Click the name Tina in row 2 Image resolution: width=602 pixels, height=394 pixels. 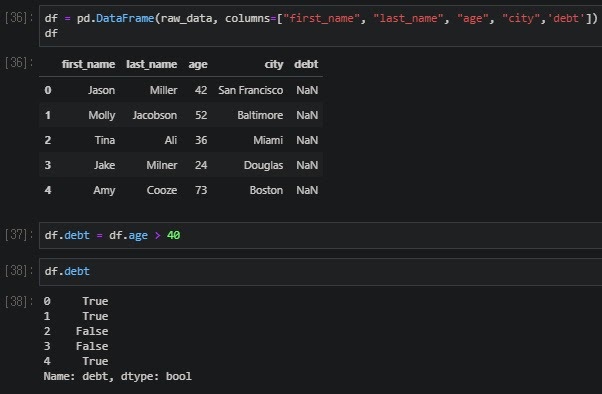click(x=105, y=140)
